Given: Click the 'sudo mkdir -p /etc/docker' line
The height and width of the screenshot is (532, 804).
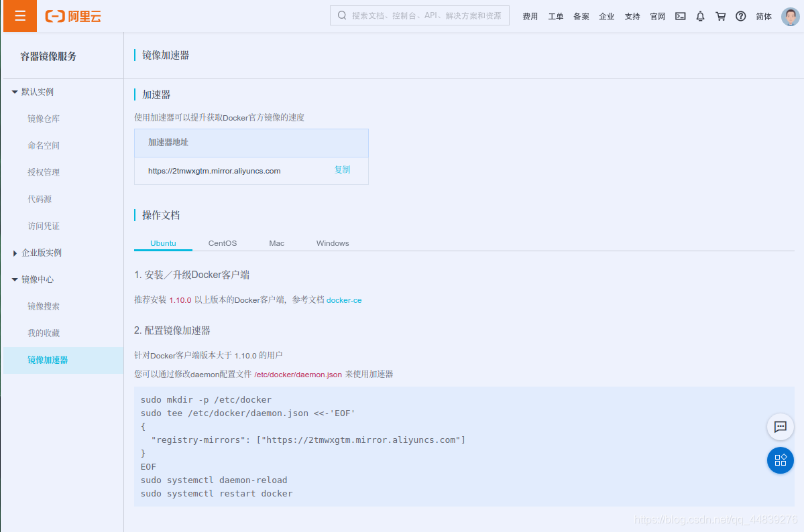Looking at the screenshot, I should [x=206, y=400].
